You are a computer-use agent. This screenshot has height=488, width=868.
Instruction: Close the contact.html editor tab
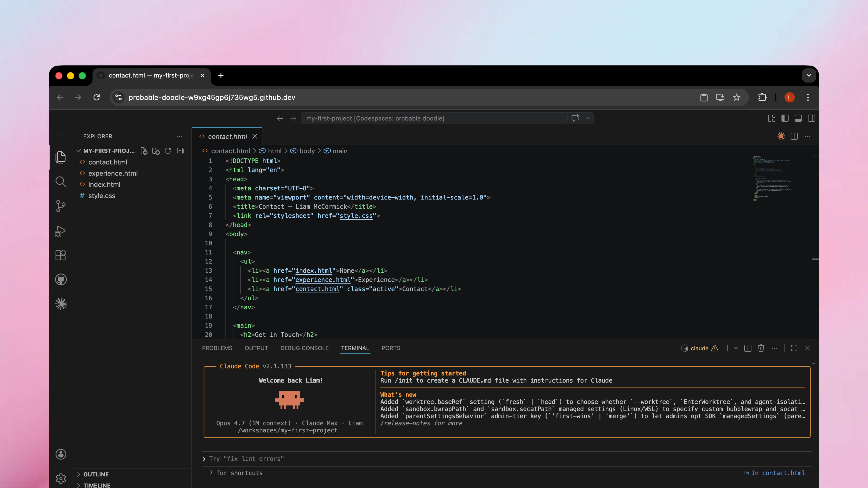point(255,136)
